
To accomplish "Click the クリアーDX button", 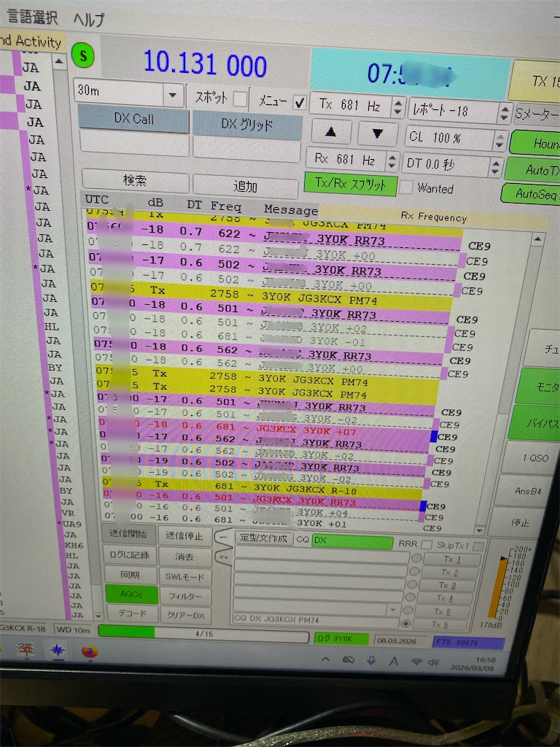I will tap(185, 615).
